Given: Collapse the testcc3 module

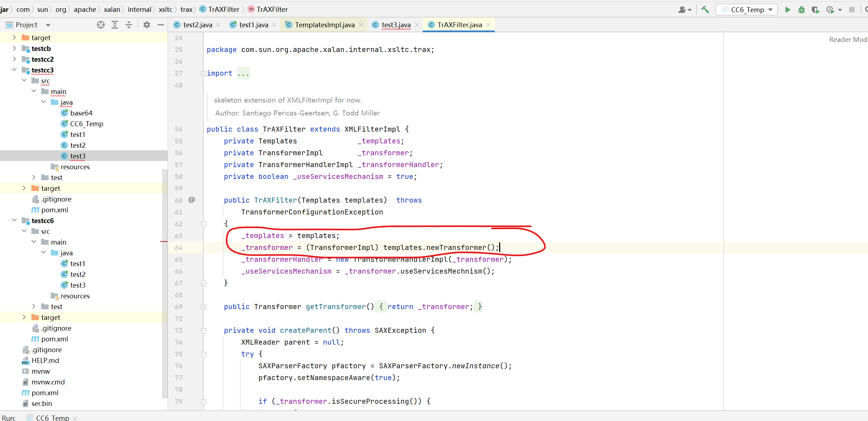Looking at the screenshot, I should pos(14,70).
